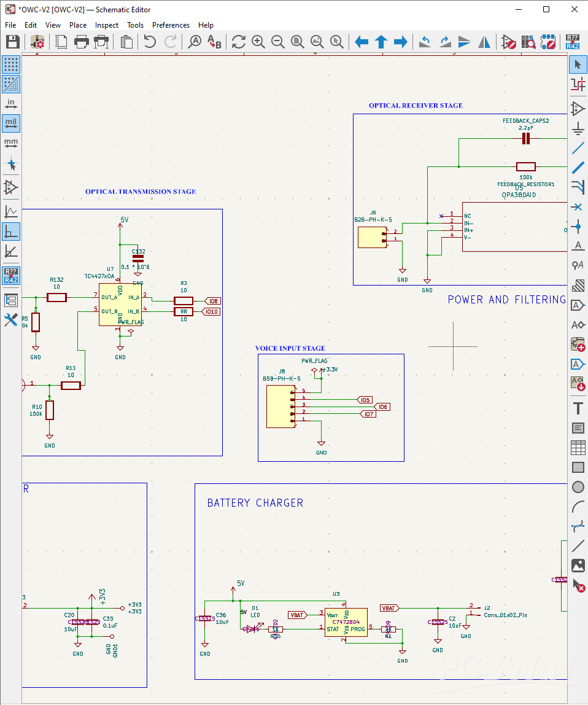The image size is (588, 705).
Task: Open the Schematic Setup settings
Action: (x=36, y=42)
